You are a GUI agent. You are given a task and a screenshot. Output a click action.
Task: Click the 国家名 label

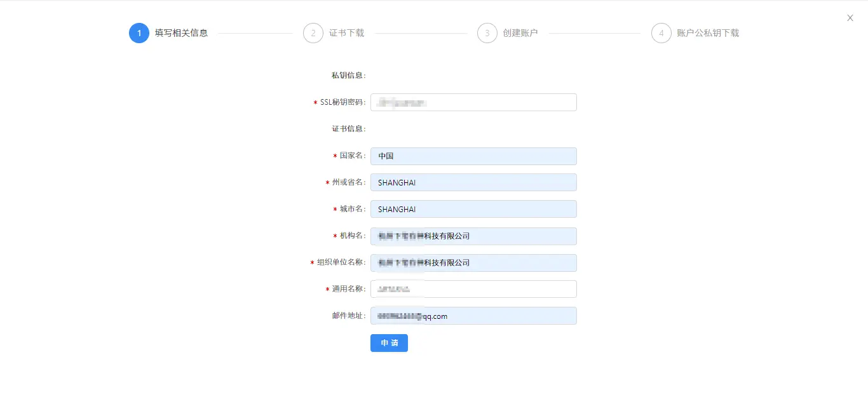pyautogui.click(x=353, y=156)
